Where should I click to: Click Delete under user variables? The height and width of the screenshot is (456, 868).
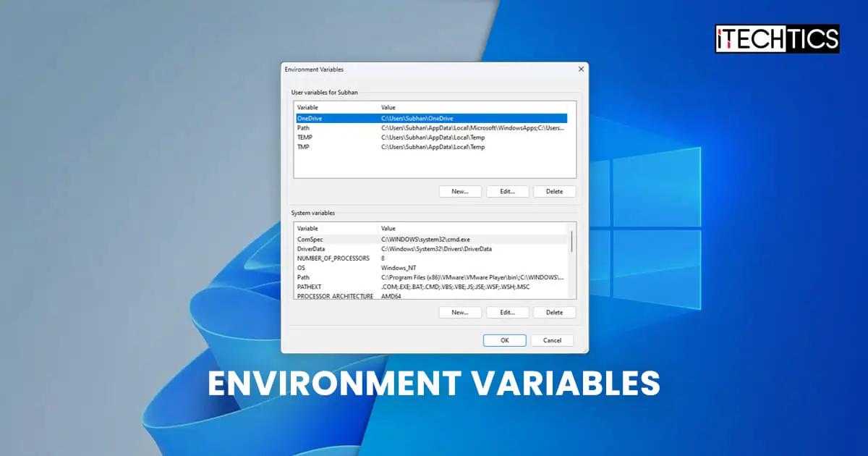point(555,191)
